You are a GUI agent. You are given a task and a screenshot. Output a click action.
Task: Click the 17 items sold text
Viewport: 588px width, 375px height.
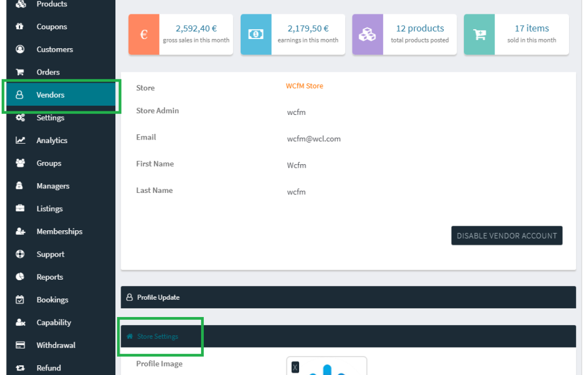(532, 29)
